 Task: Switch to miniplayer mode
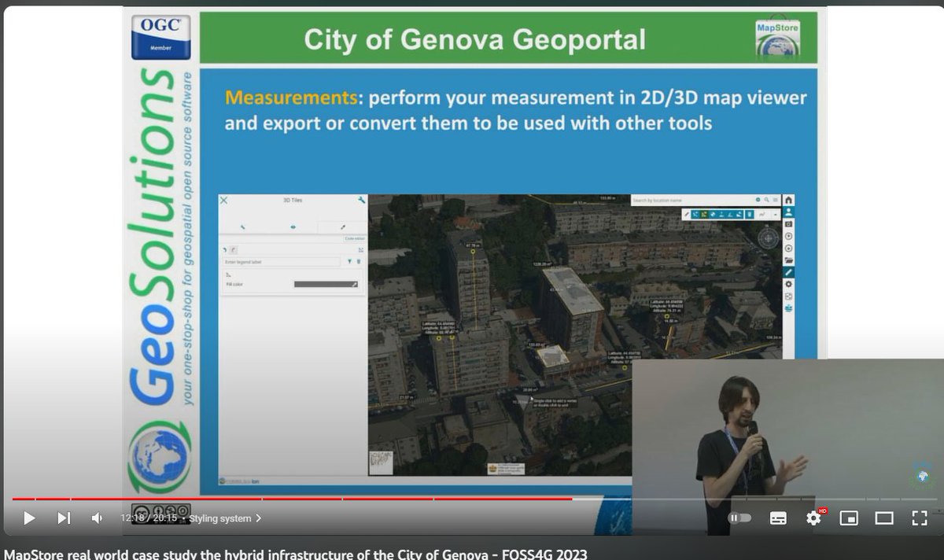coord(849,518)
